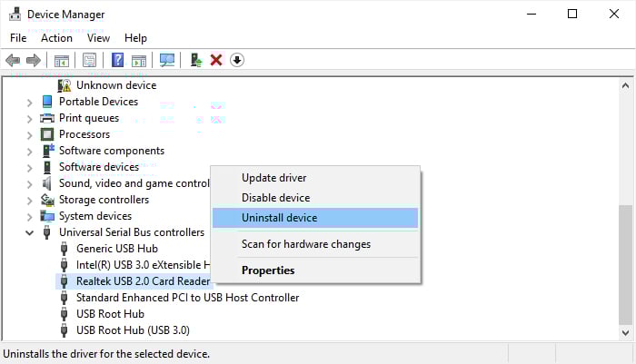Viewport: 636px width, 364px height.
Task: Click the System devices folder icon
Action: [x=47, y=216]
